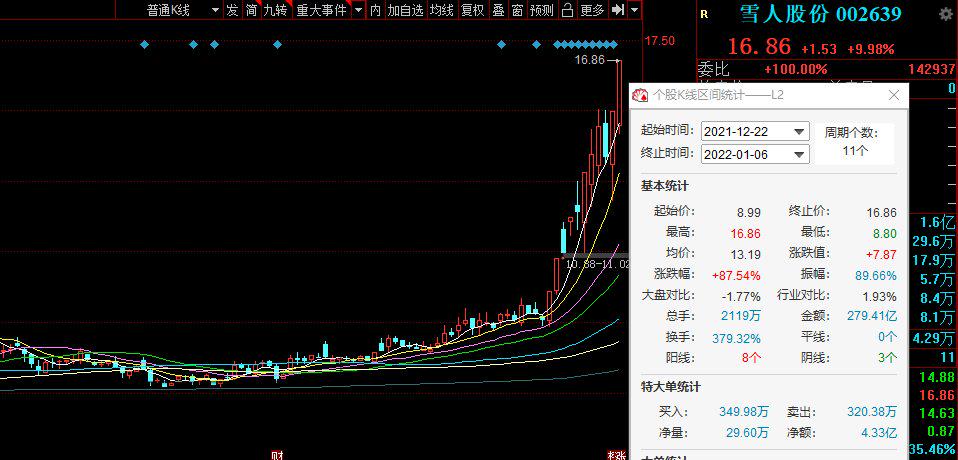Click the 16.86 high price label on chart

[x=589, y=60]
